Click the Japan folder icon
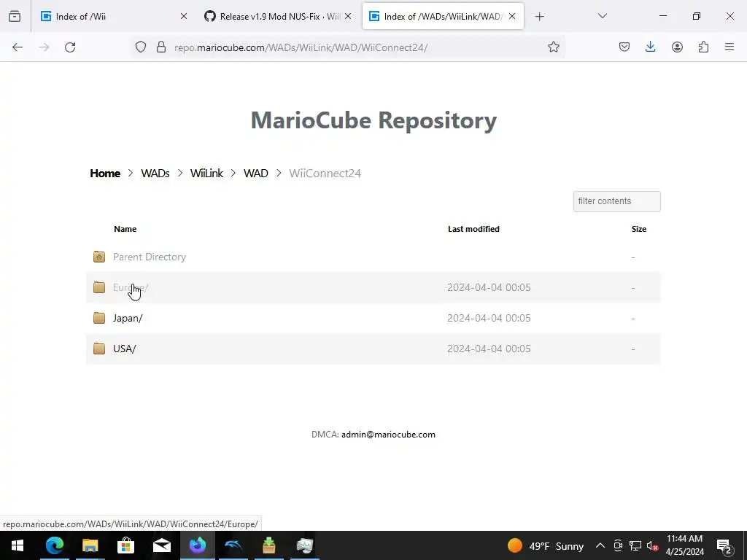747x560 pixels. coord(99,318)
